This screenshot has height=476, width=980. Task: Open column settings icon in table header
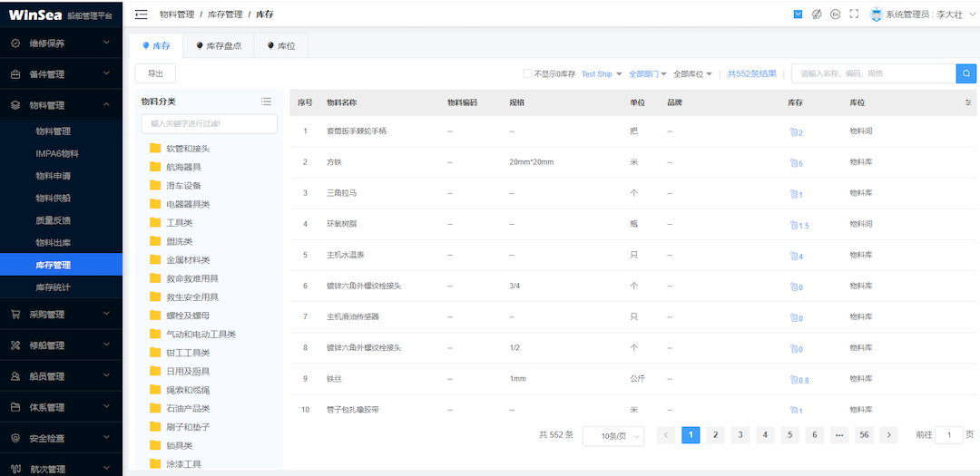tap(968, 102)
